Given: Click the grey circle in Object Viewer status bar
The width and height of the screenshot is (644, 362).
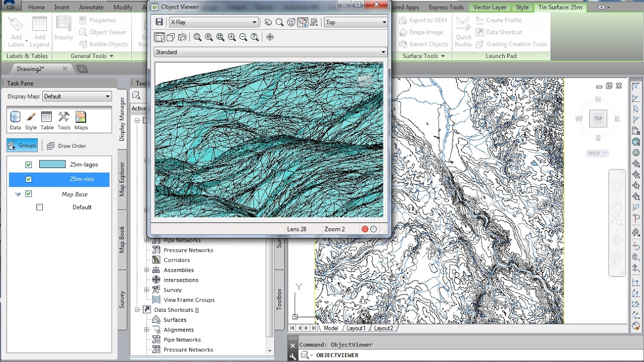Looking at the screenshot, I should [x=373, y=229].
